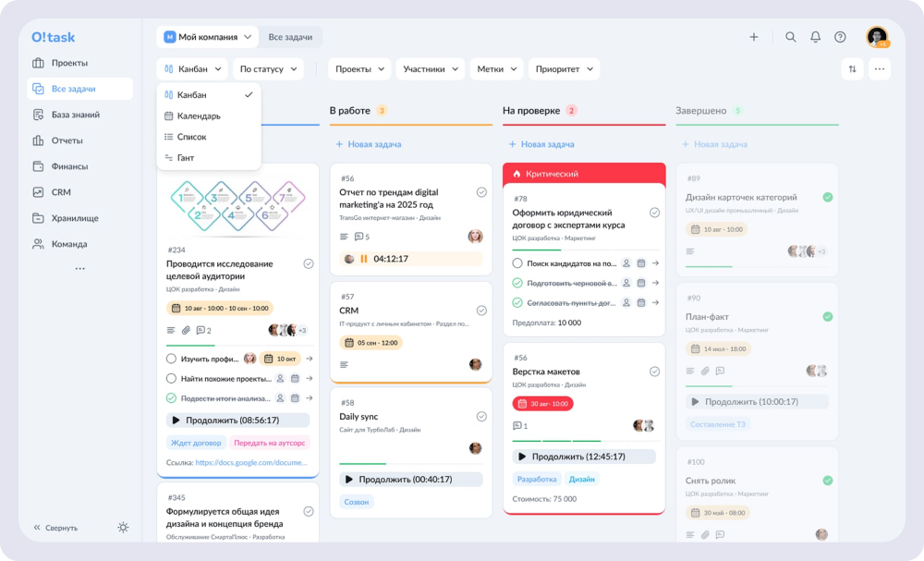Resume timer Продолжить (12:45:17)

[584, 457]
